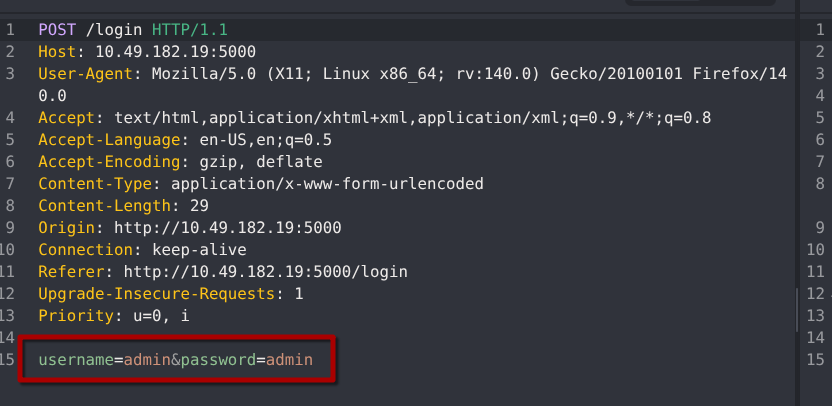Click the username parameter name in the body

pyautogui.click(x=76, y=360)
